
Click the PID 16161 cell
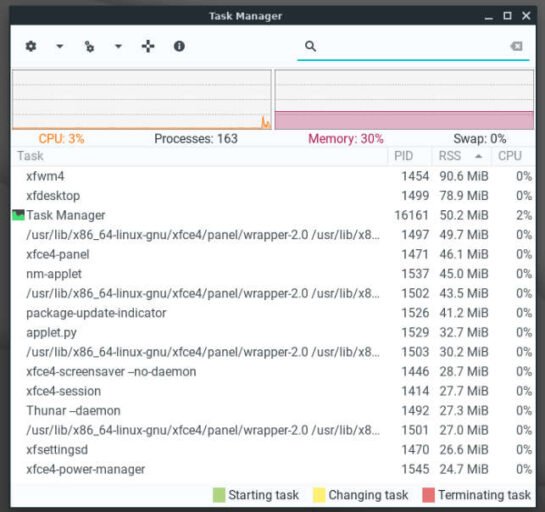pyautogui.click(x=411, y=215)
